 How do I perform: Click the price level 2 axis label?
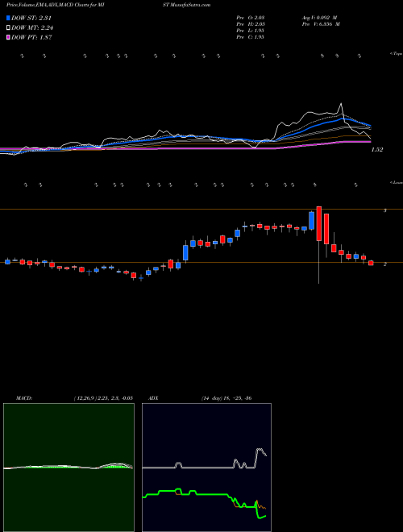point(384,264)
